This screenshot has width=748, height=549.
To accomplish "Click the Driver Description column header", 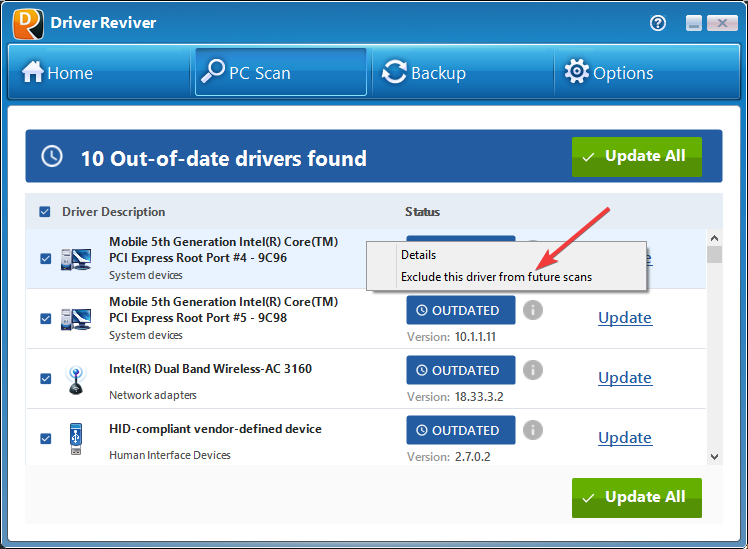I will pos(114,212).
